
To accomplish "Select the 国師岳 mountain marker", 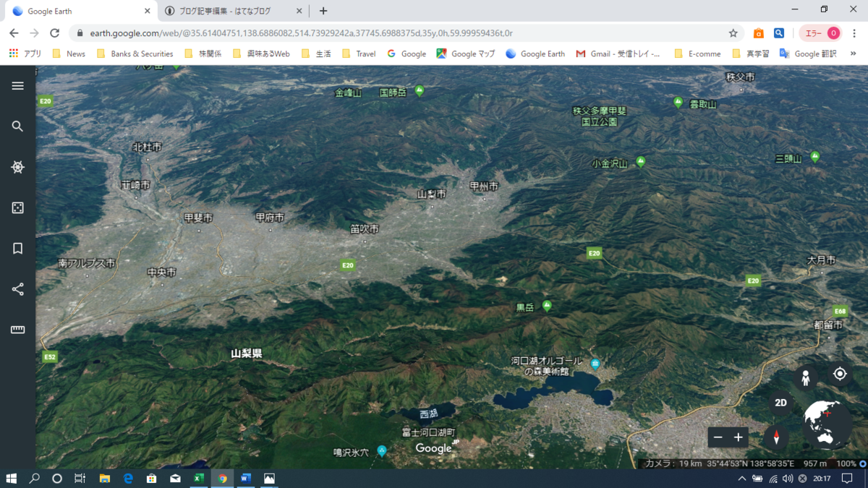I will tap(420, 91).
